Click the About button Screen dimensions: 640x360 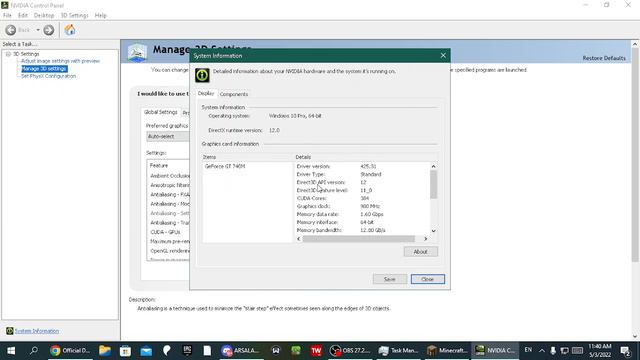pyautogui.click(x=420, y=252)
